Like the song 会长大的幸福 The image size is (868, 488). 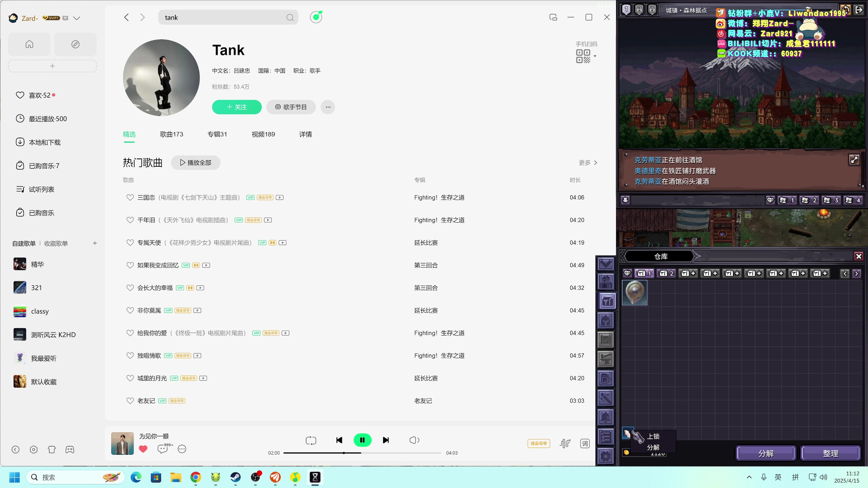pyautogui.click(x=130, y=288)
